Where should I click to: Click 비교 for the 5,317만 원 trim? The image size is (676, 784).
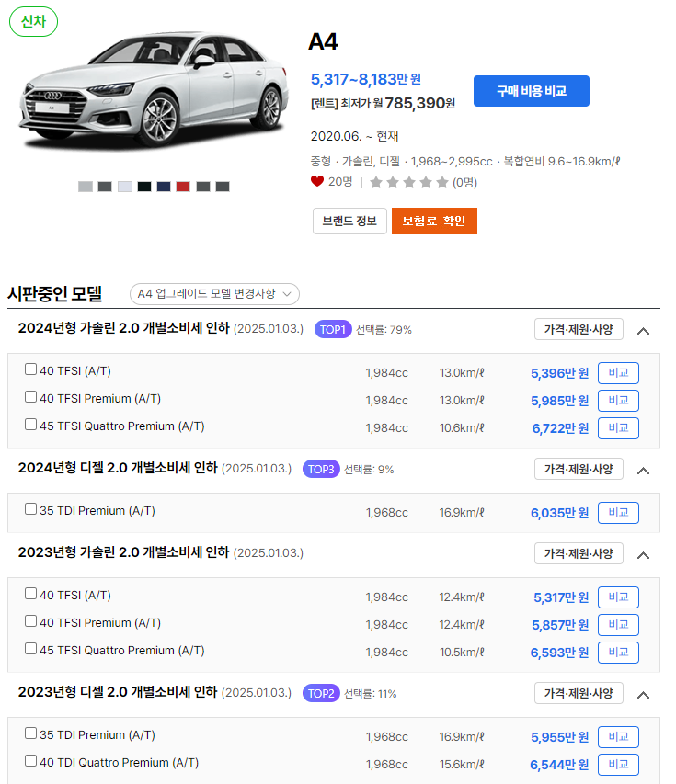[x=618, y=597]
